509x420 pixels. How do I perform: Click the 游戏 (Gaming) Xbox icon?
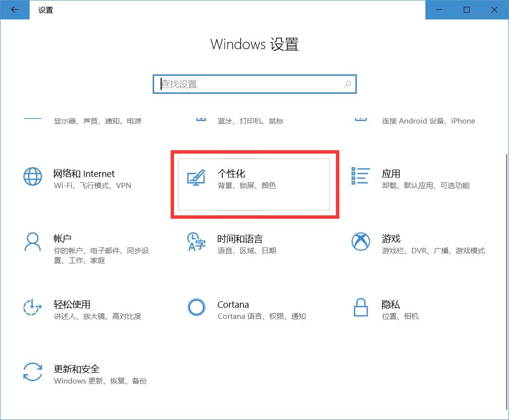click(360, 242)
